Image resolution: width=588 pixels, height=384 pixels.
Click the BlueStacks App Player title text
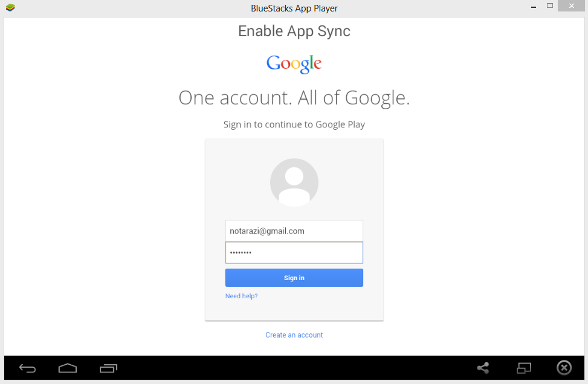pyautogui.click(x=294, y=8)
